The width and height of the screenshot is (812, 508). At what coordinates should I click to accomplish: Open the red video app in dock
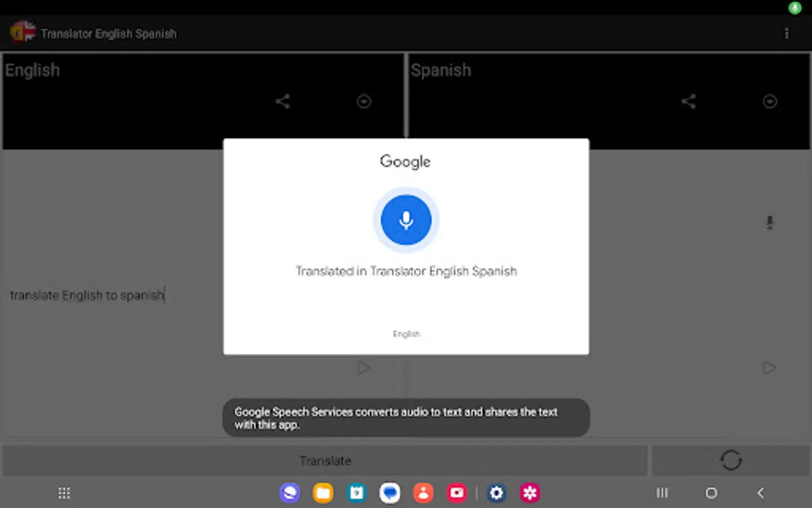coord(457,493)
